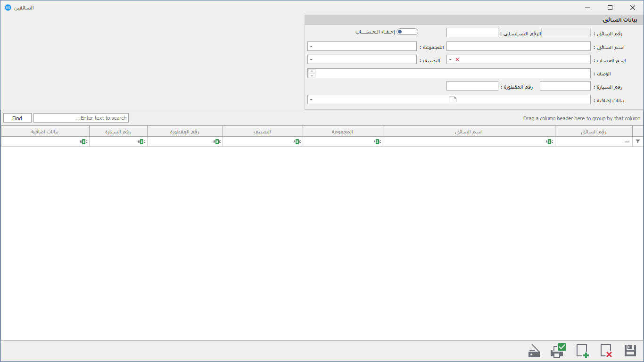Click the اسم السائق input field
Viewport: 644px width, 362px height.
point(519,46)
